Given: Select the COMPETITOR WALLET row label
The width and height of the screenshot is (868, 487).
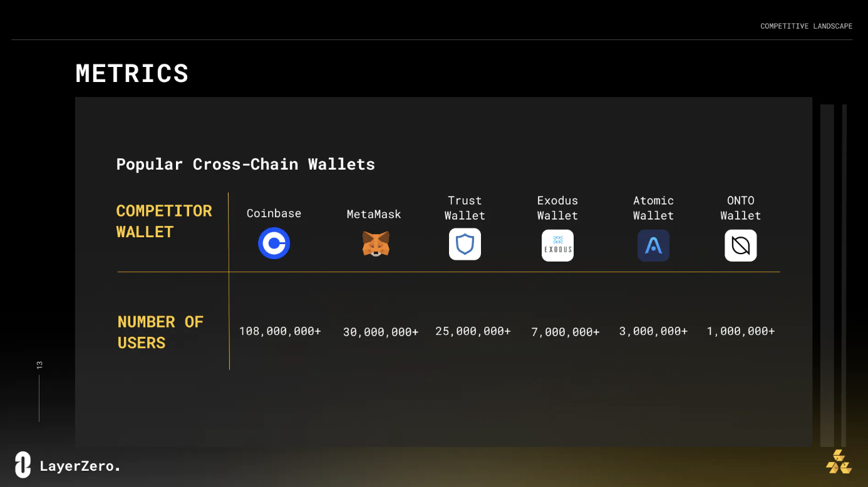Looking at the screenshot, I should point(164,221).
